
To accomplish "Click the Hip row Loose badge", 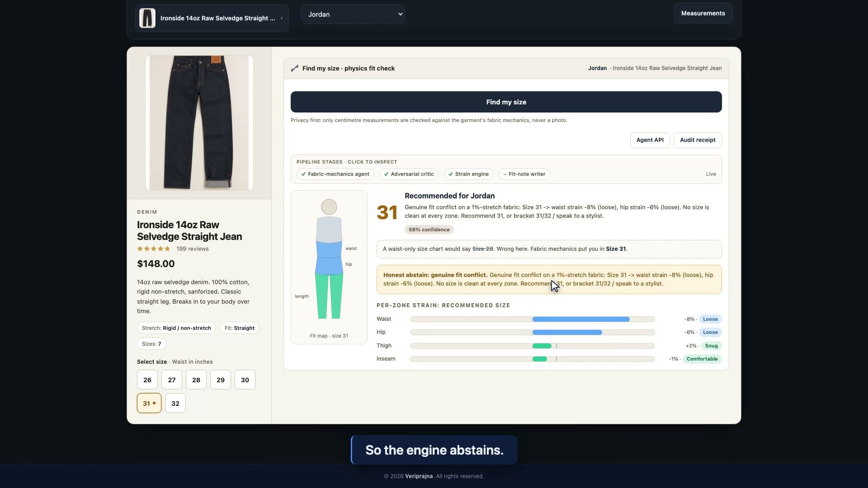I will pos(710,333).
